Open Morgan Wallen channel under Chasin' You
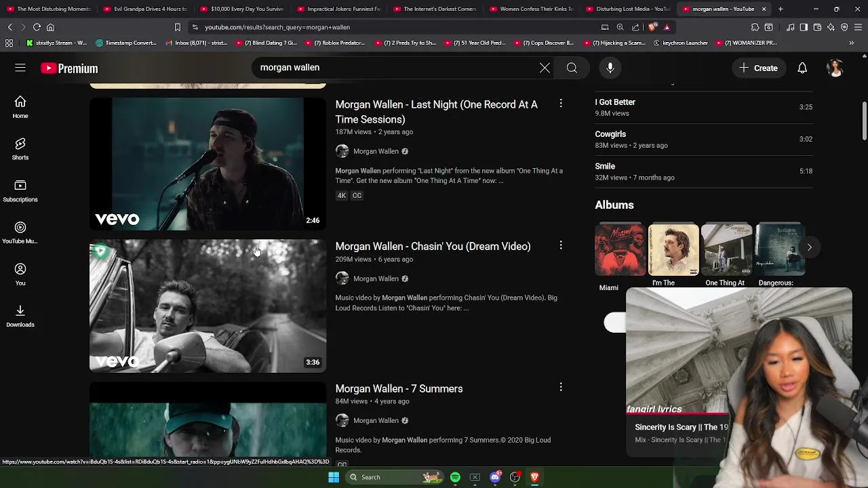Viewport: 868px width, 488px height. [x=376, y=279]
